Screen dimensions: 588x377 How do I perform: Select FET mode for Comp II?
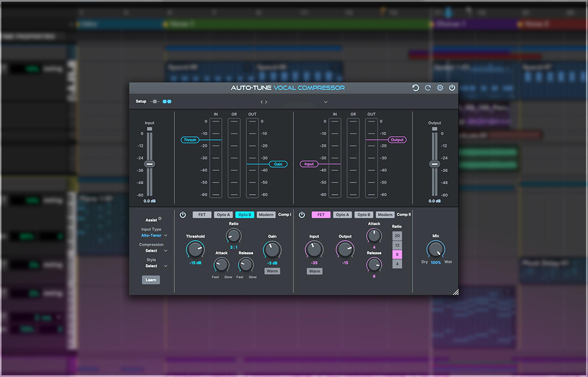[x=321, y=215]
